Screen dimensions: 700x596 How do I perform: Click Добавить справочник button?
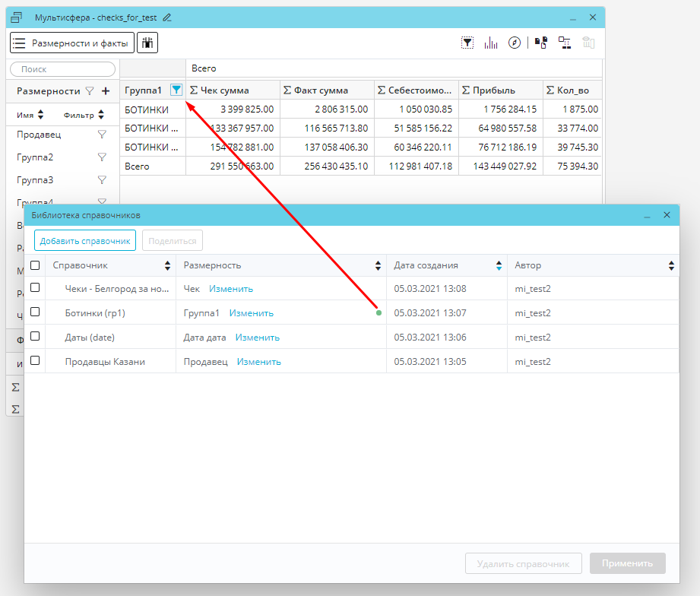[x=85, y=241]
